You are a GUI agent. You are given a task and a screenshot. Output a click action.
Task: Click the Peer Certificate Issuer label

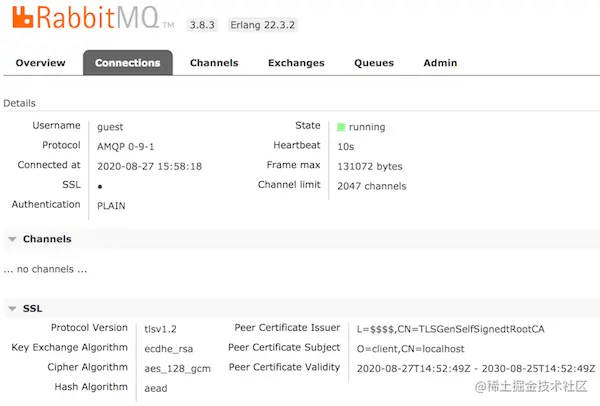click(x=287, y=328)
